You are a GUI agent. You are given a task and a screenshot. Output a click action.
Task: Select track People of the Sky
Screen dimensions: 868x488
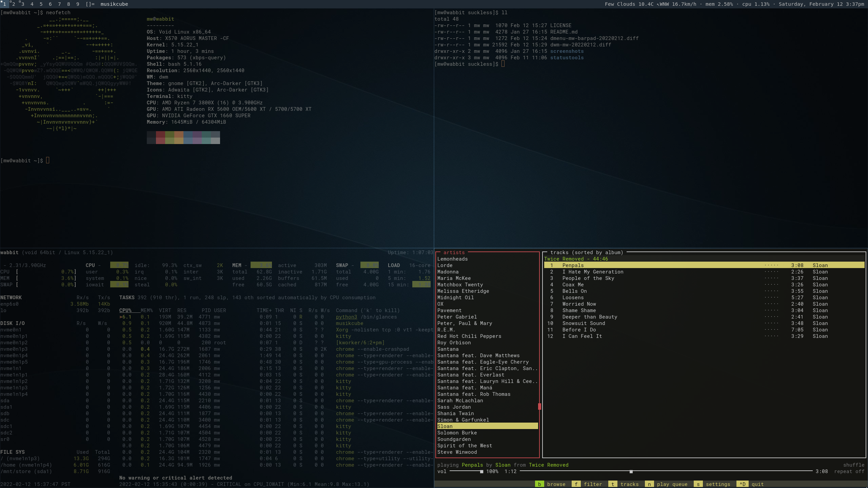click(704, 278)
